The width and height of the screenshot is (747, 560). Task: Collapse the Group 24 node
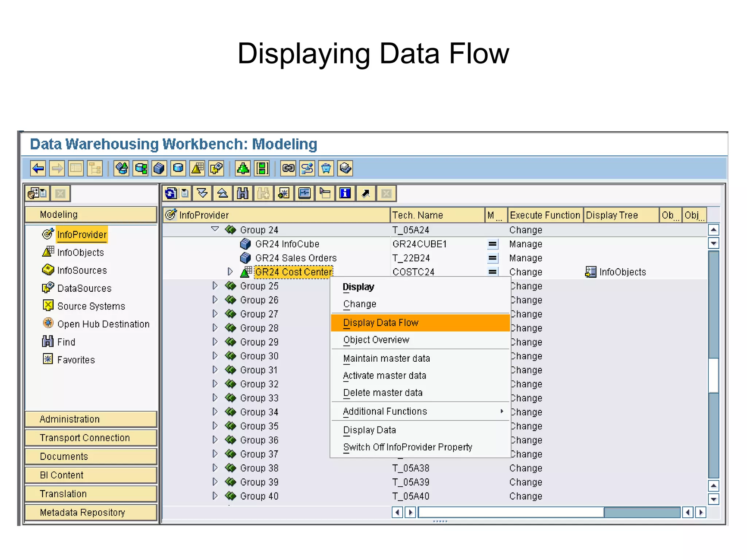pyautogui.click(x=215, y=229)
